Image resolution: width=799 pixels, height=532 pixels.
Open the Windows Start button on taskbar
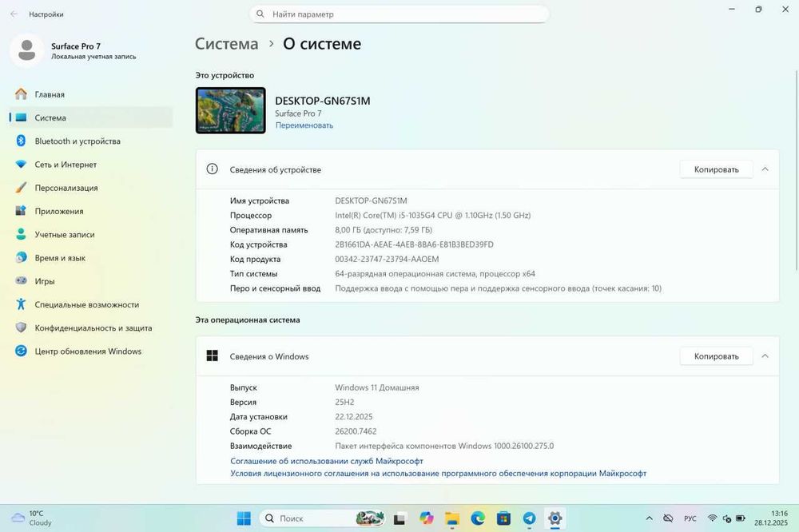pos(244,518)
